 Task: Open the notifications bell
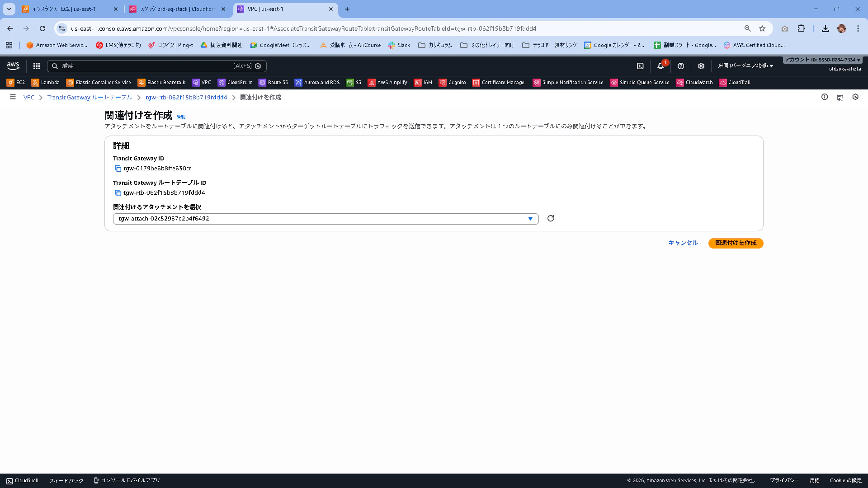tap(660, 66)
